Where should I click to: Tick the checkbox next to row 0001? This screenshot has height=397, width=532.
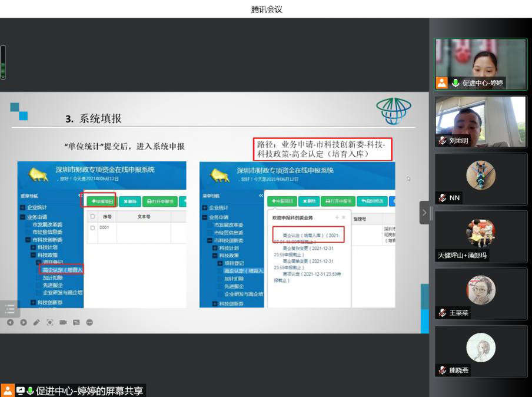tap(92, 227)
